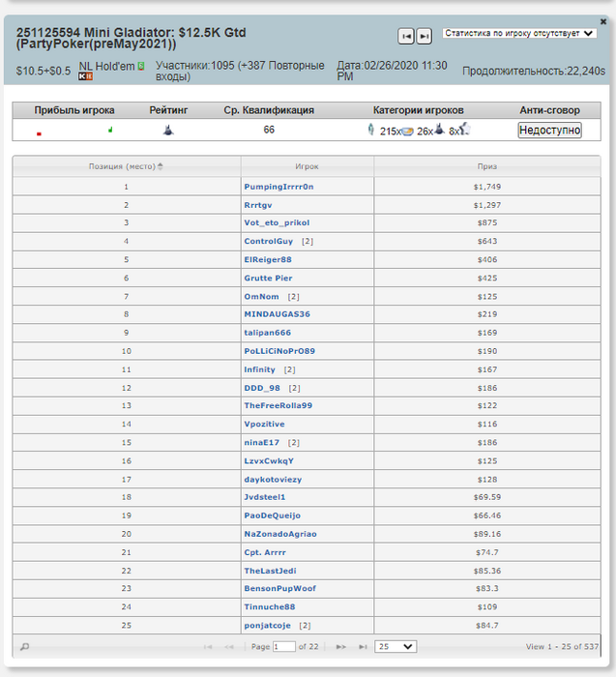The height and width of the screenshot is (677, 616).
Task: Go to next tournament using skip-forward button
Action: (x=424, y=37)
